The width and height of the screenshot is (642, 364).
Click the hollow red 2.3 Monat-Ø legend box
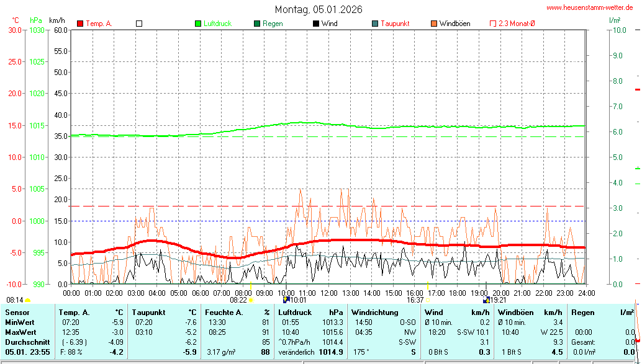(493, 24)
